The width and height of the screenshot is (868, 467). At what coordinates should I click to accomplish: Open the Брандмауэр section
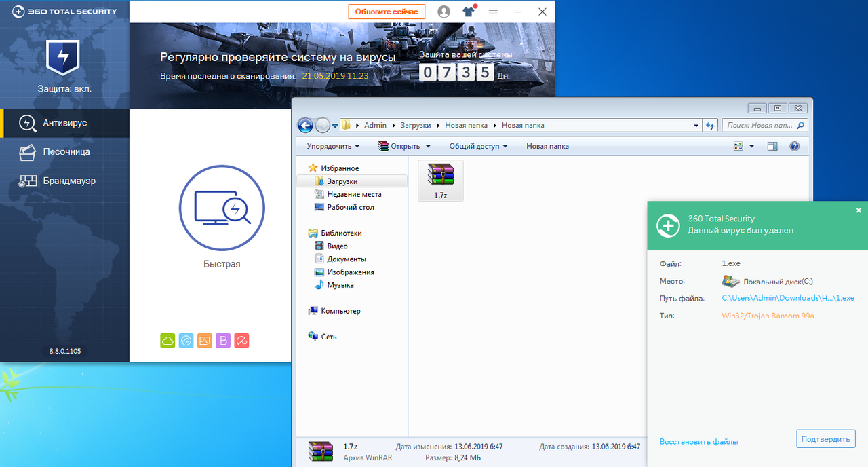64,181
